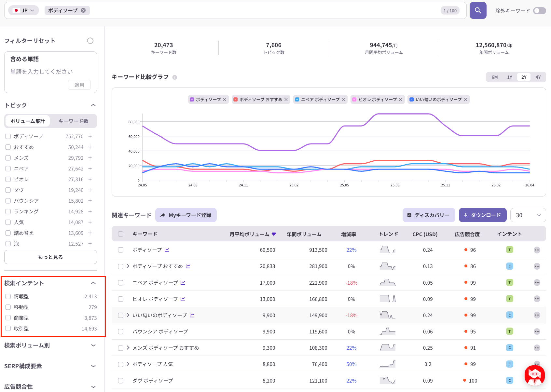Open chart icon next to ボディソープ おすすめ
551x392 pixels.
(188, 266)
